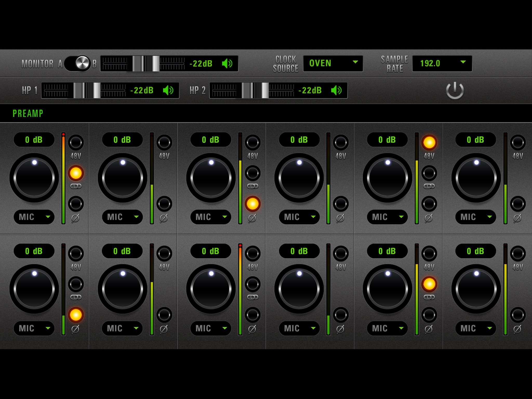Mute the Monitor output speaker icon

pos(227,64)
